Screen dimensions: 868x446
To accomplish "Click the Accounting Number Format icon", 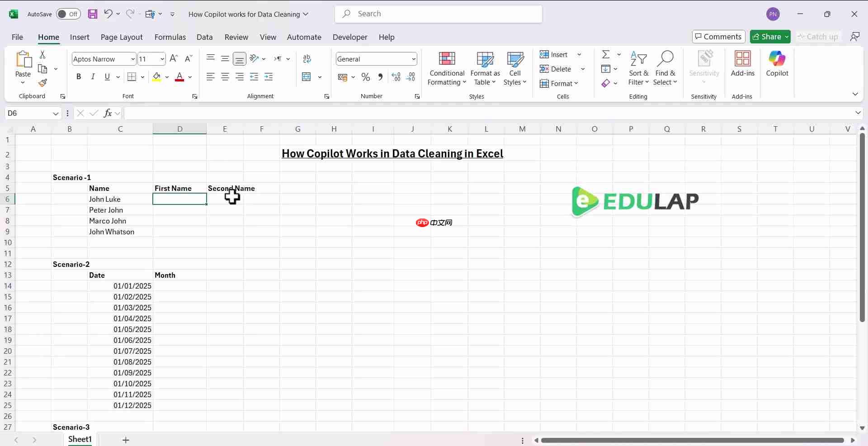I will tap(342, 77).
